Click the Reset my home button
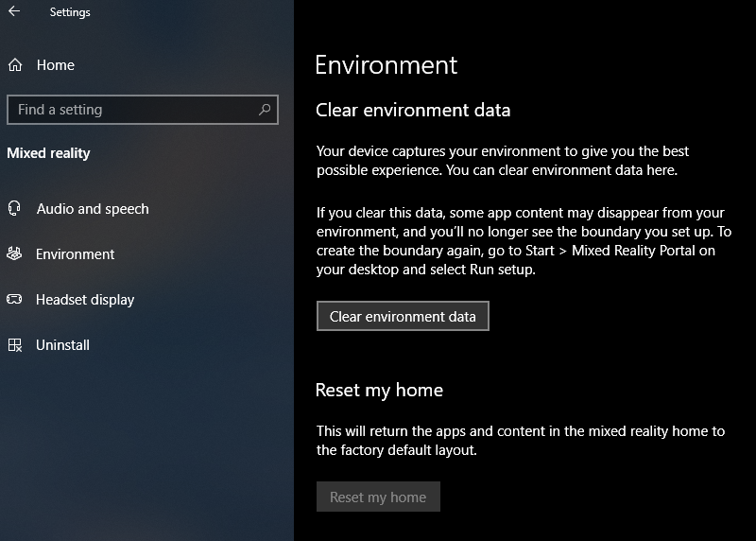 click(x=378, y=497)
